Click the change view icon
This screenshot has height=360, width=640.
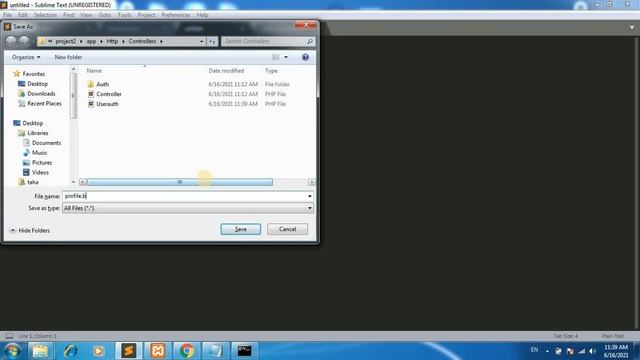(x=276, y=57)
